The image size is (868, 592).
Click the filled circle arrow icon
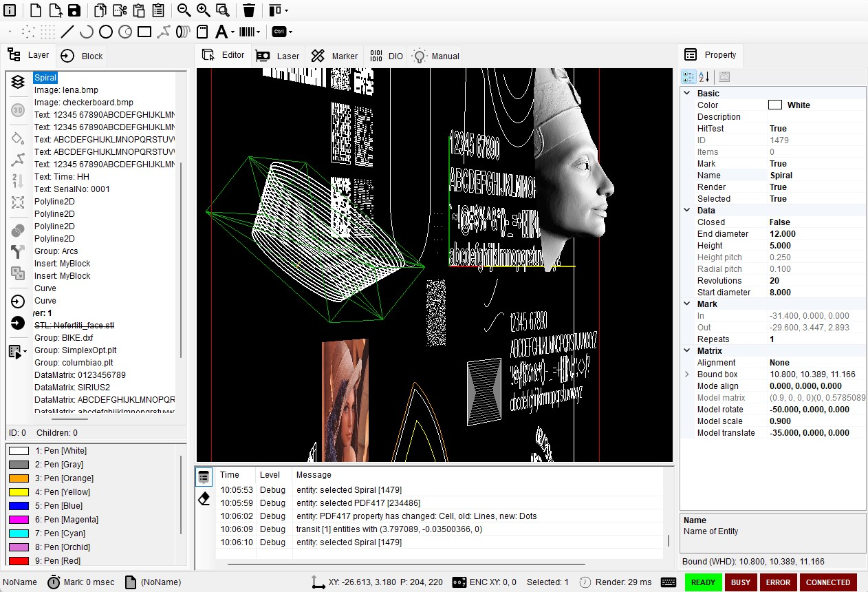(18, 323)
